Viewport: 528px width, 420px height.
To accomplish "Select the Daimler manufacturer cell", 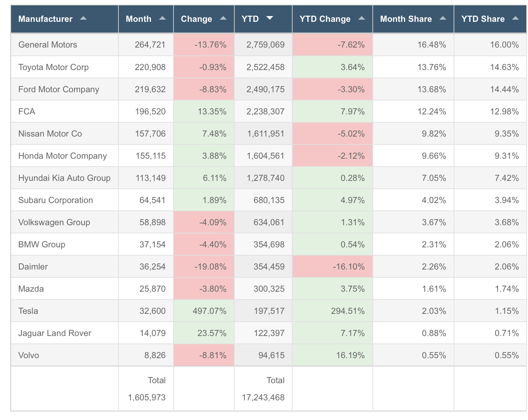I will pos(64,266).
